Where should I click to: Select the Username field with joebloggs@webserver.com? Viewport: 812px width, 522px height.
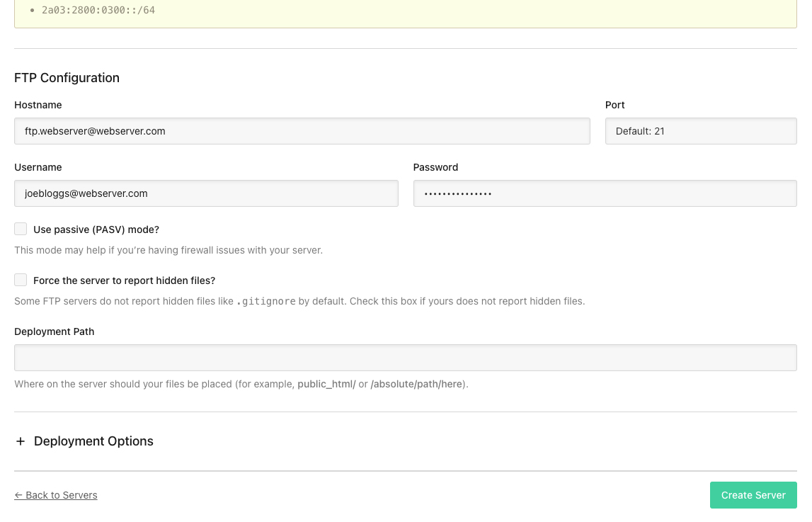(x=205, y=193)
